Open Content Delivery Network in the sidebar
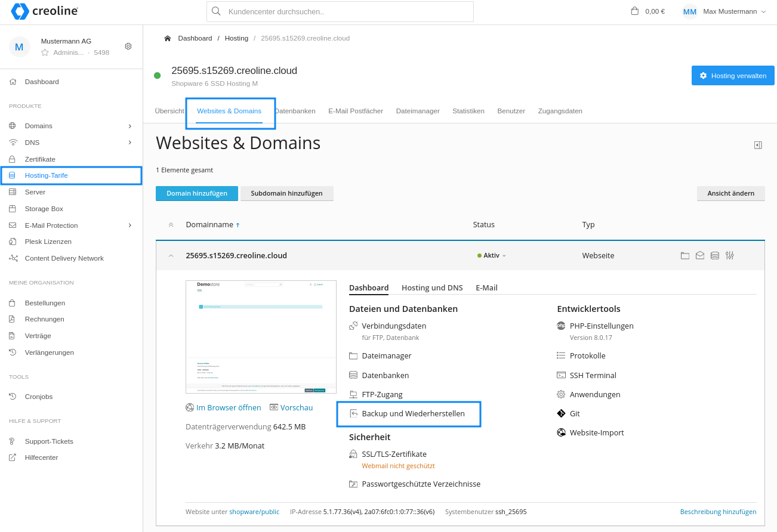Image resolution: width=777 pixels, height=532 pixels. [64, 258]
